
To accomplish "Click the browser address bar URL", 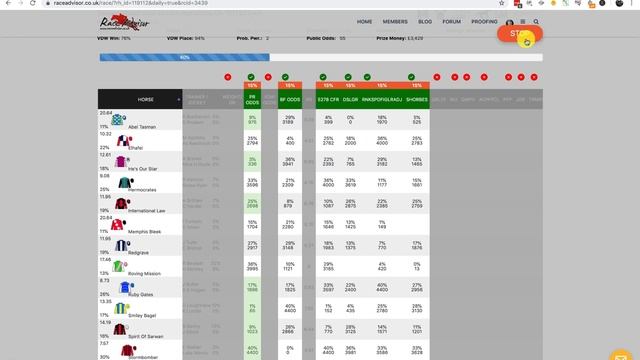I will pyautogui.click(x=131, y=3).
